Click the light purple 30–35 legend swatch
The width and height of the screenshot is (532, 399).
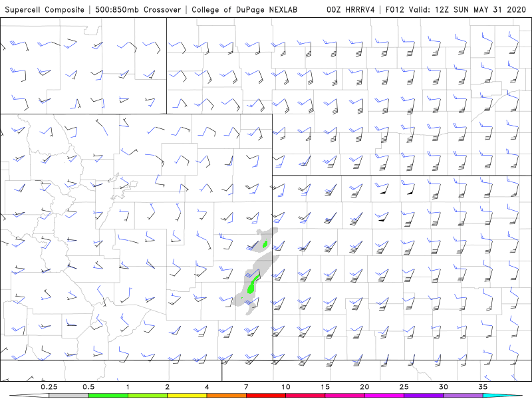click(x=463, y=396)
